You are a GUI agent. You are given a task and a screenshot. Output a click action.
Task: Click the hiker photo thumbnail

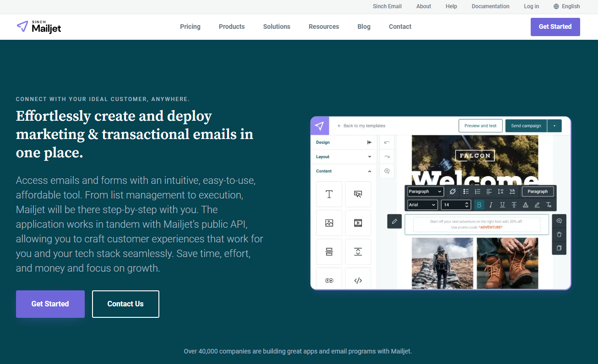pyautogui.click(x=442, y=263)
